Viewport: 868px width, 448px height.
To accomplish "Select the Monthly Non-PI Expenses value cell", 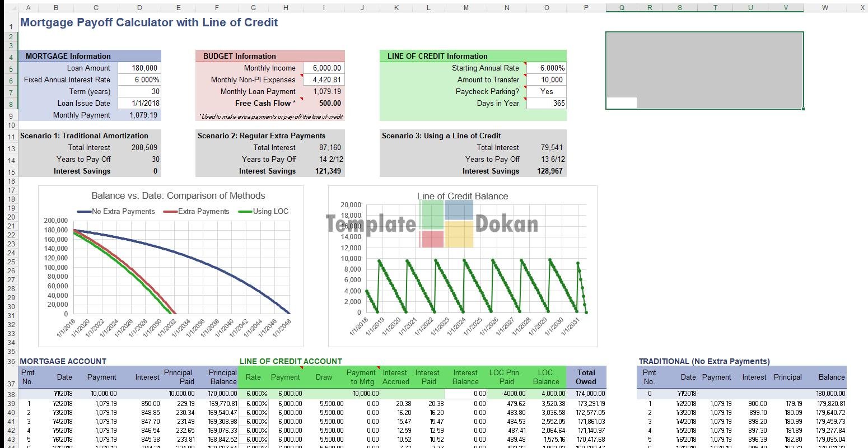I will tap(324, 80).
